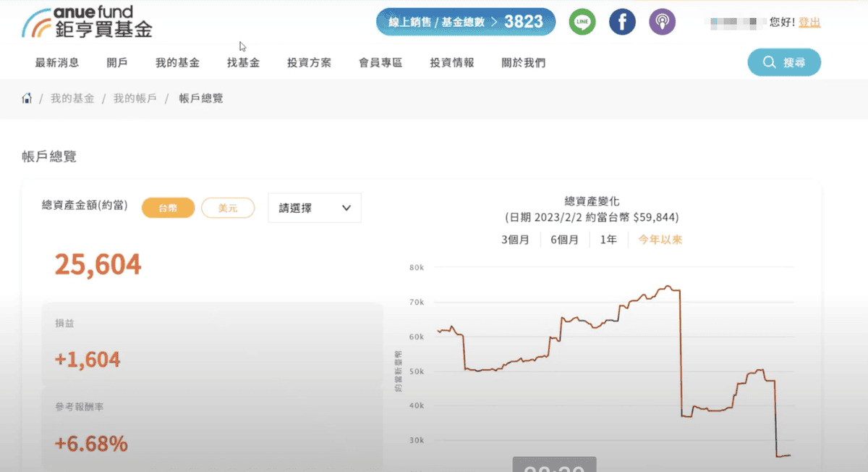
Task: Open the 關於我們 menu
Action: pos(523,63)
